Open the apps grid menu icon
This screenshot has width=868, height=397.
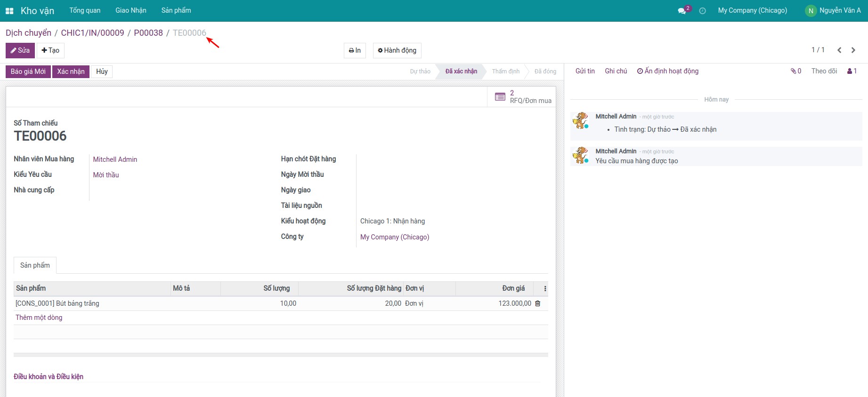coord(9,11)
